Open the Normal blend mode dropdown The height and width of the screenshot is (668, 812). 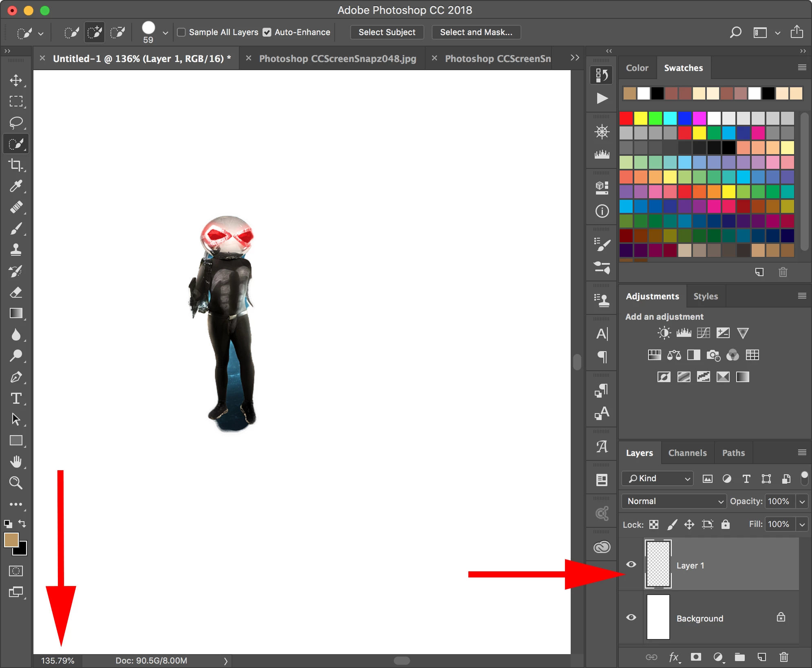[674, 501]
